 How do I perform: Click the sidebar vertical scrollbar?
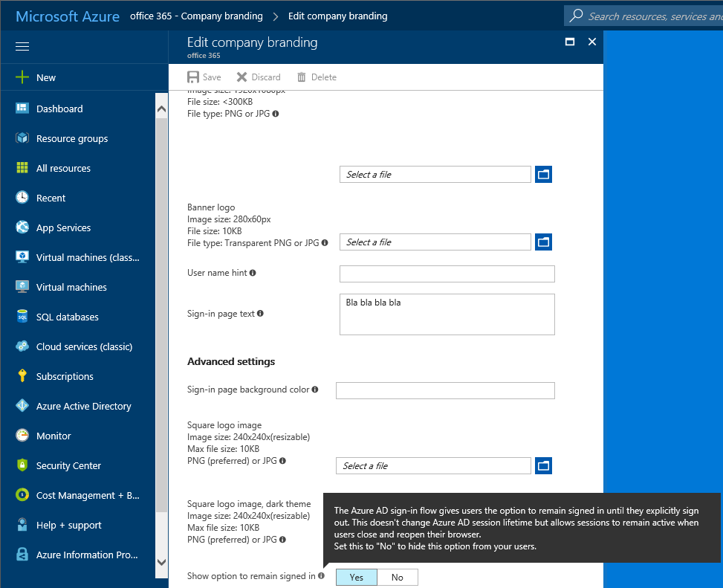coord(161,315)
